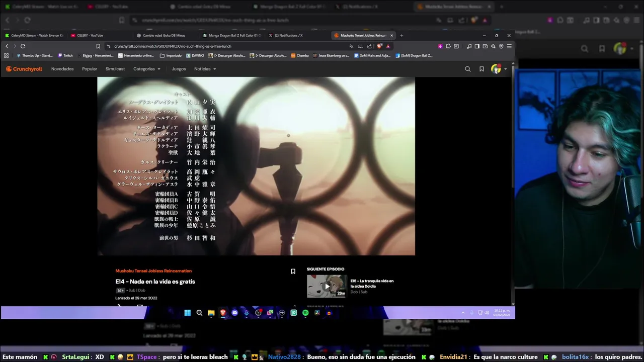Open Popular in Crunchyroll navigation

pyautogui.click(x=90, y=69)
